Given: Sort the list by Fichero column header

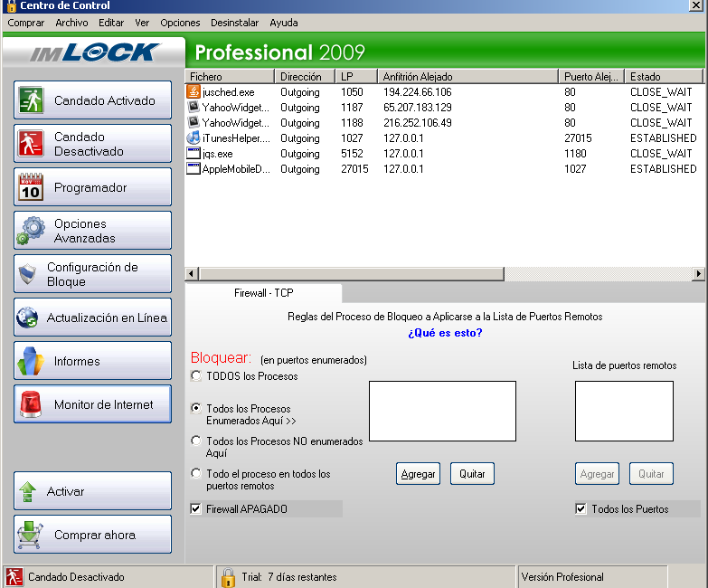Looking at the screenshot, I should click(x=231, y=76).
